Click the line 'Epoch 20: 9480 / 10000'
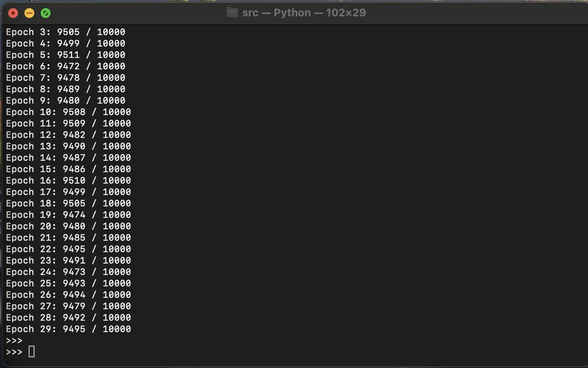Screen dimensions: 588x368 coord(69,226)
